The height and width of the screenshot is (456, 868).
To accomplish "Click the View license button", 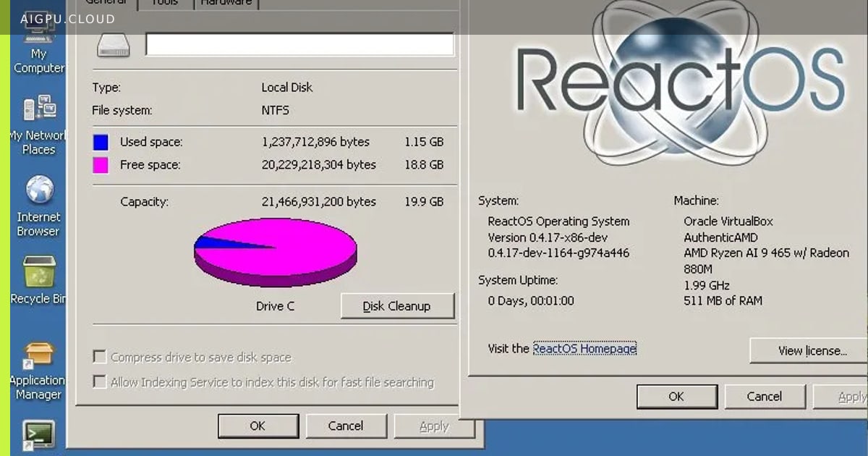I will tap(808, 350).
